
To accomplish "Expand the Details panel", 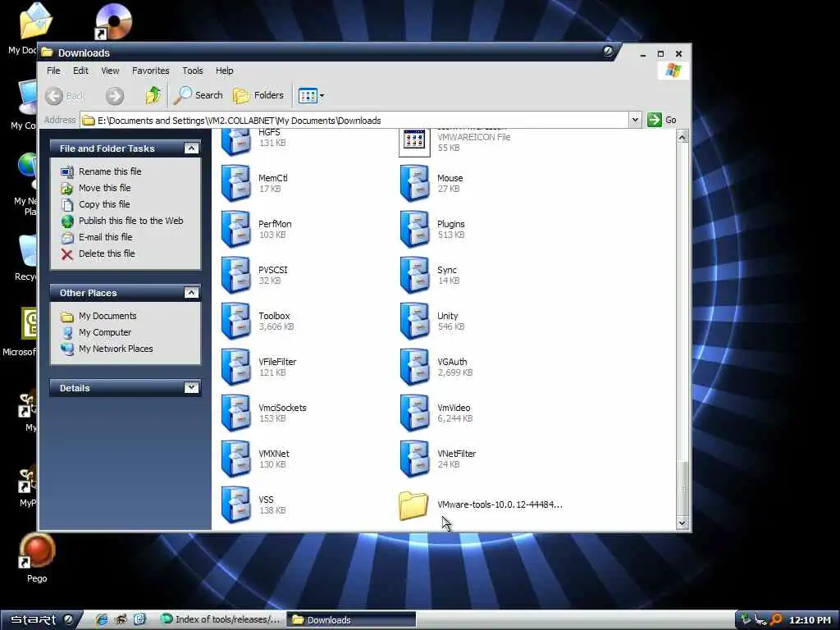I will pos(191,388).
